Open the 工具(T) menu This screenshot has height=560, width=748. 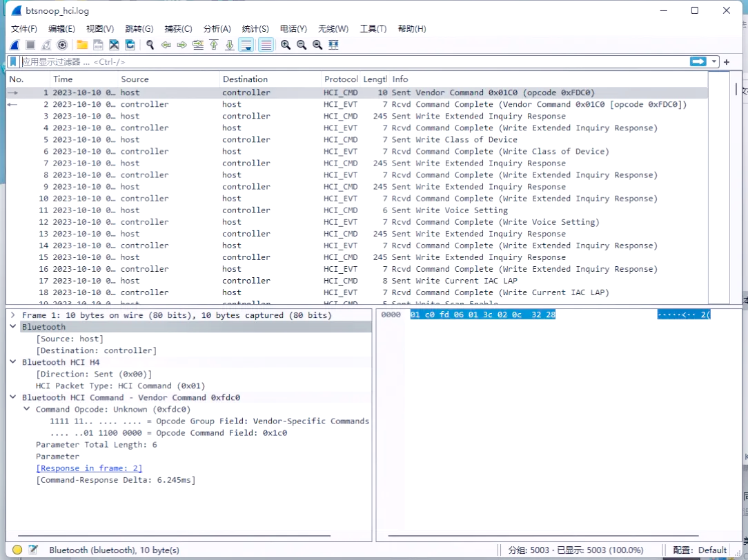373,28
